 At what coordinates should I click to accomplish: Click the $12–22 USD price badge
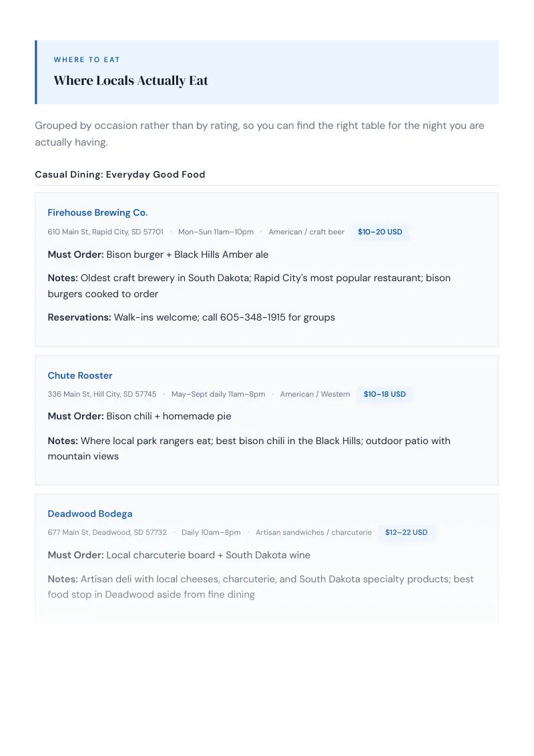[x=407, y=532]
